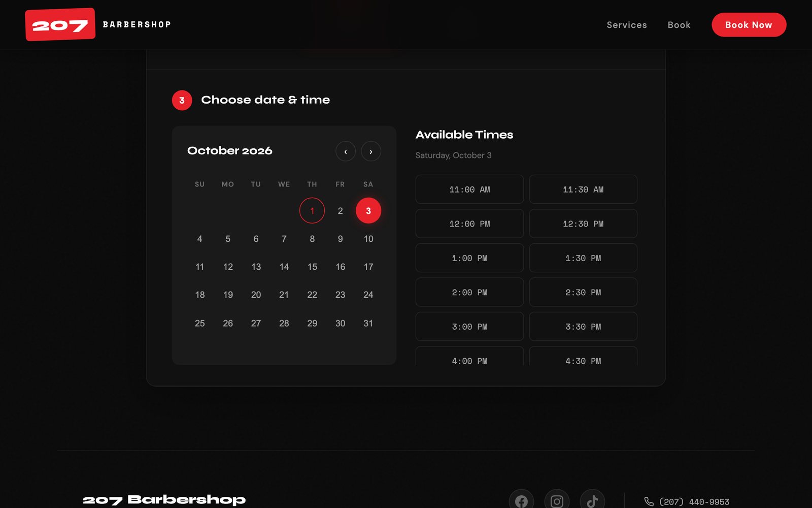The image size is (812, 508).
Task: Pick October 26 on calendar
Action: [x=228, y=323]
